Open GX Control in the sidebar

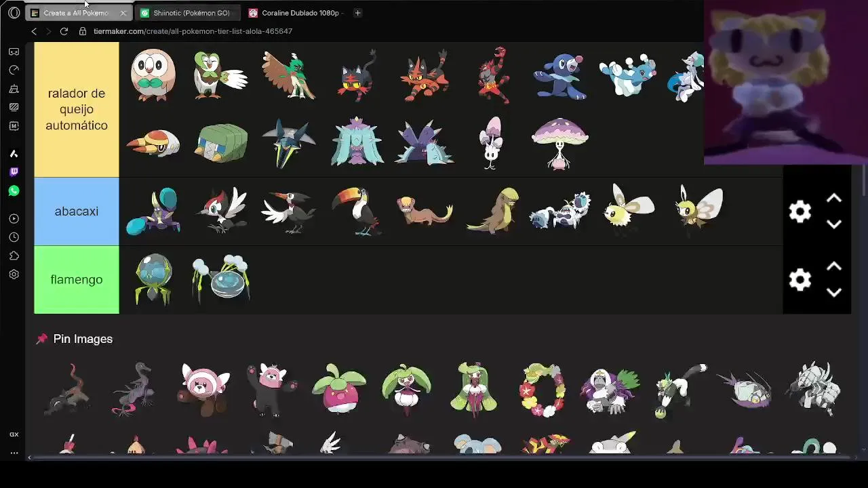pyautogui.click(x=14, y=52)
